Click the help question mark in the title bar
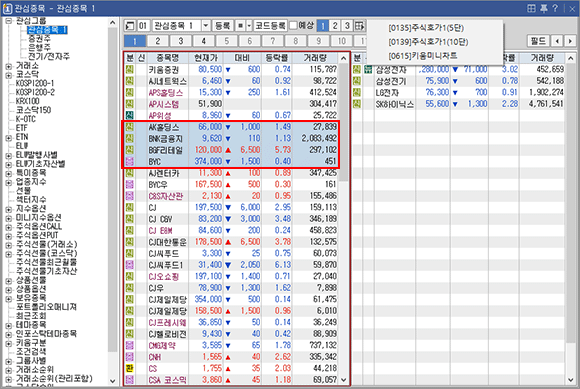 click(x=555, y=8)
